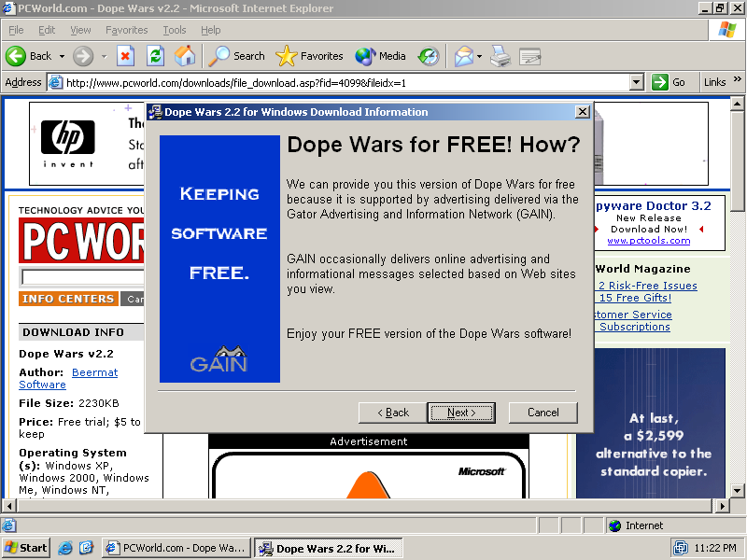Open the File menu
The image size is (747, 560).
click(x=16, y=30)
